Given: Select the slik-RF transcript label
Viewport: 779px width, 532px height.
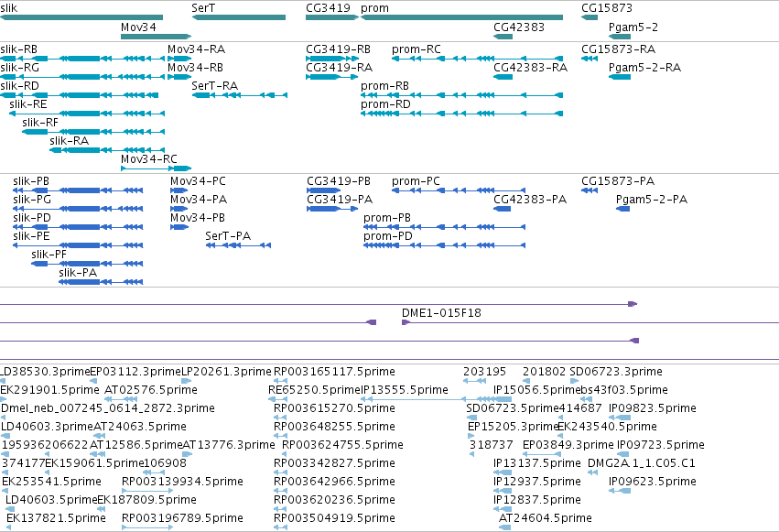Looking at the screenshot, I should [40, 123].
